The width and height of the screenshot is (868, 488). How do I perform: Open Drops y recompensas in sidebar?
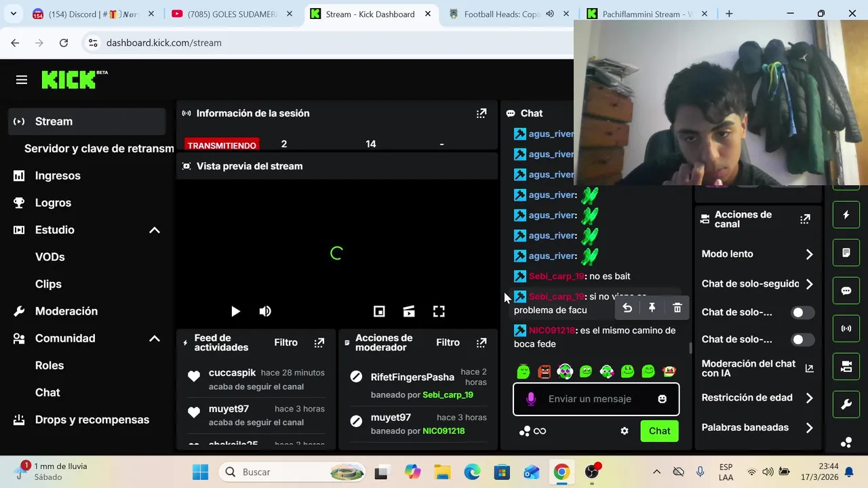[92, 420]
